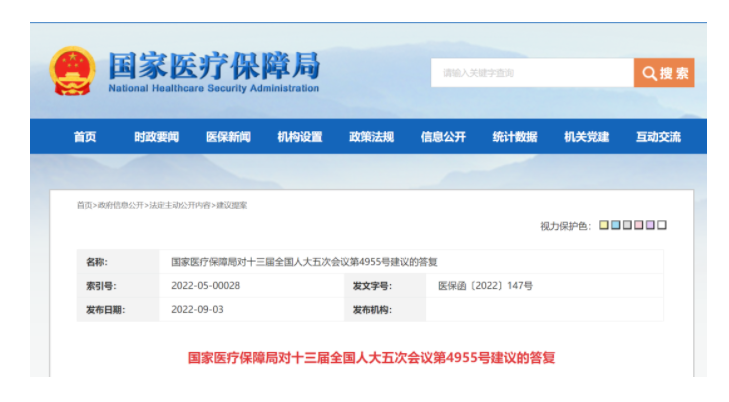Click the publish date 2022-09-03

(197, 310)
